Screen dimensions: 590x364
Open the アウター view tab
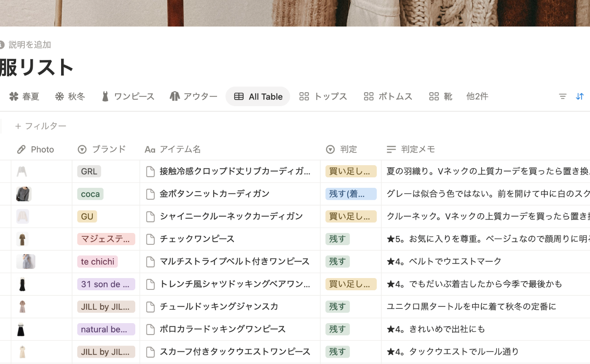[x=193, y=96]
